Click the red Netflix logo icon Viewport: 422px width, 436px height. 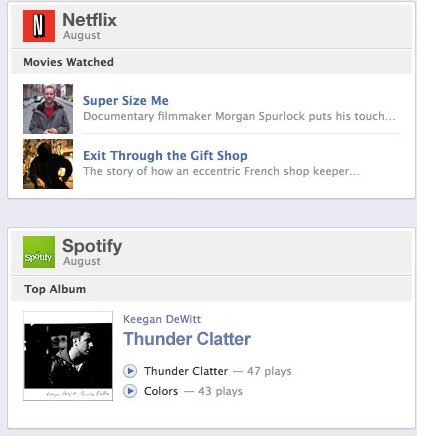[39, 26]
